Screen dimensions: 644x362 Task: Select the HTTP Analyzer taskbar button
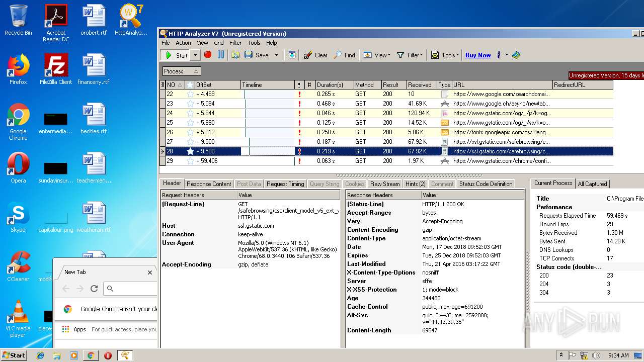pyautogui.click(x=125, y=355)
